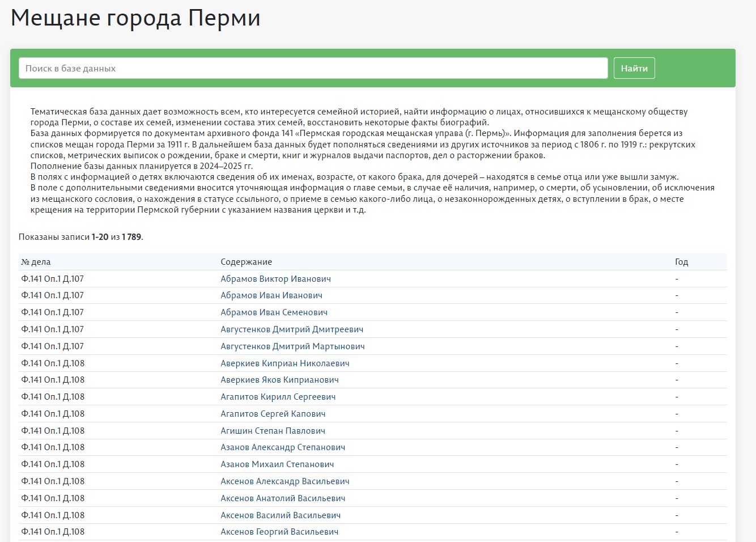Image resolution: width=756 pixels, height=542 pixels.
Task: Click the Содержание column header
Action: (246, 262)
